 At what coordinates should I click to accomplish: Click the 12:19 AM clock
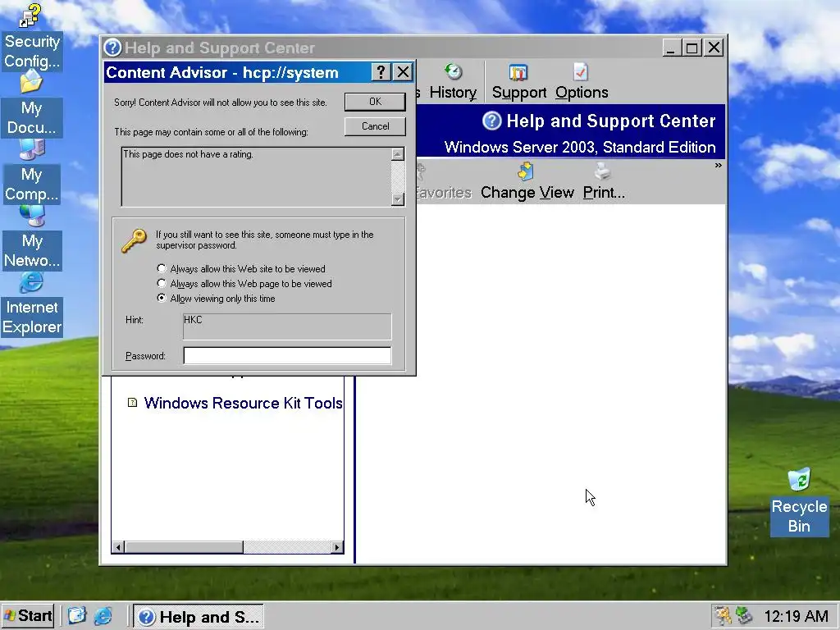click(796, 616)
